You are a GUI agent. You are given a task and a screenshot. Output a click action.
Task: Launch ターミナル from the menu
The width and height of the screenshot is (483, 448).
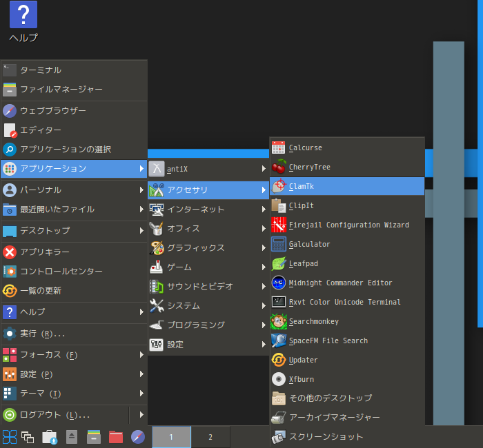(x=74, y=70)
